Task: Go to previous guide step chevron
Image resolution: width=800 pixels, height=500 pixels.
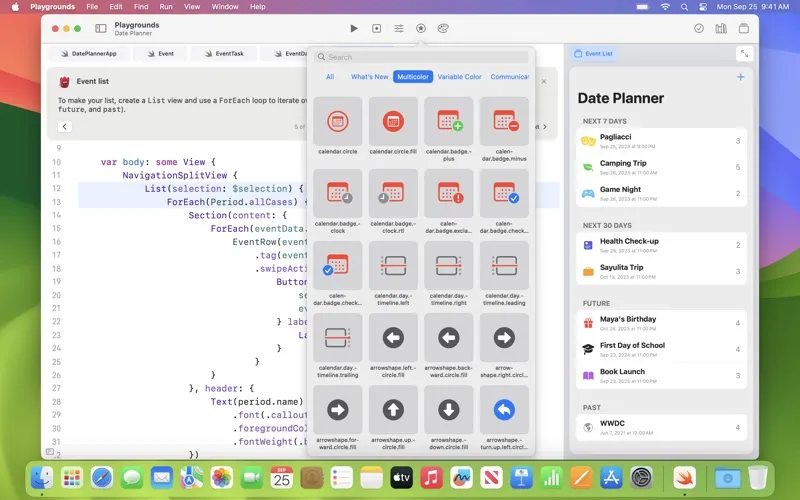Action: tap(65, 127)
